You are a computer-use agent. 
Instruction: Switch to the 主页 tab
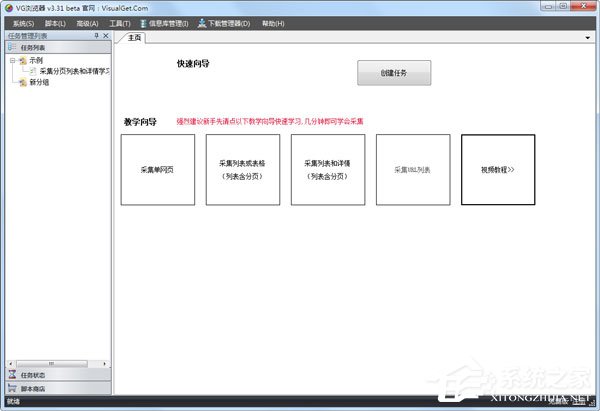tap(135, 38)
